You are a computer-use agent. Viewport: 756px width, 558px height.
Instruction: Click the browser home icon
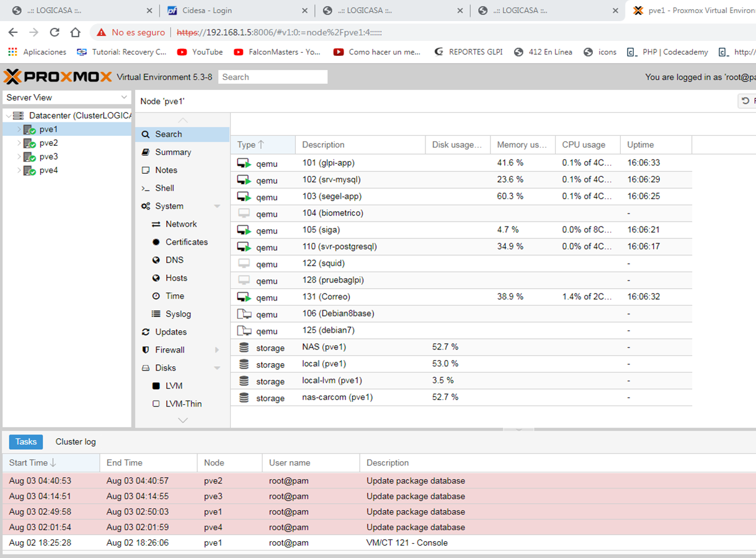[75, 32]
